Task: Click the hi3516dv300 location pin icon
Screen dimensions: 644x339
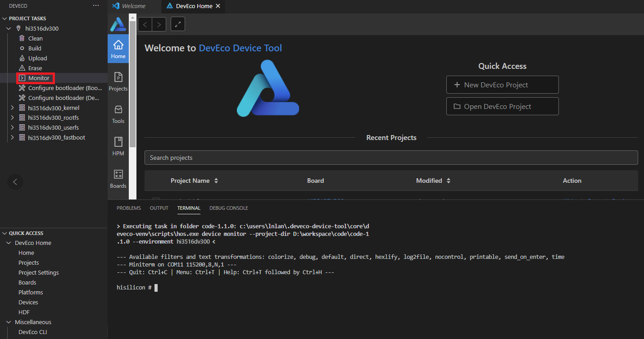Action: pos(18,28)
